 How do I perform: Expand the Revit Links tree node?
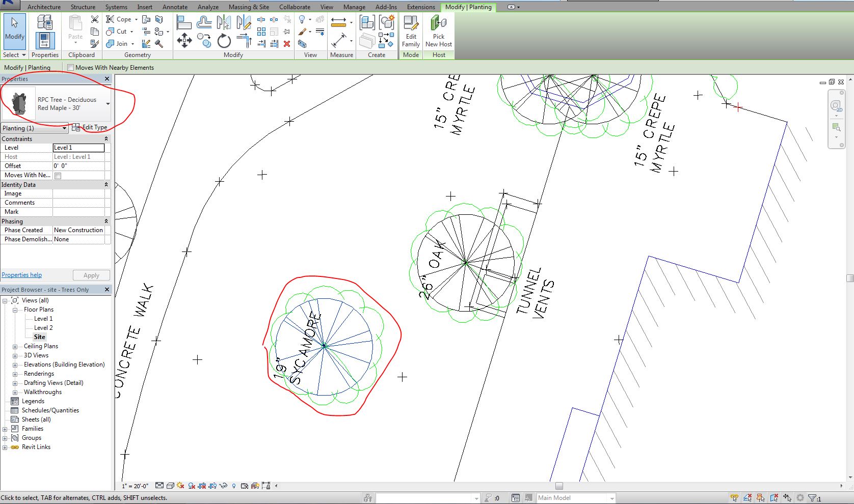pyautogui.click(x=5, y=447)
